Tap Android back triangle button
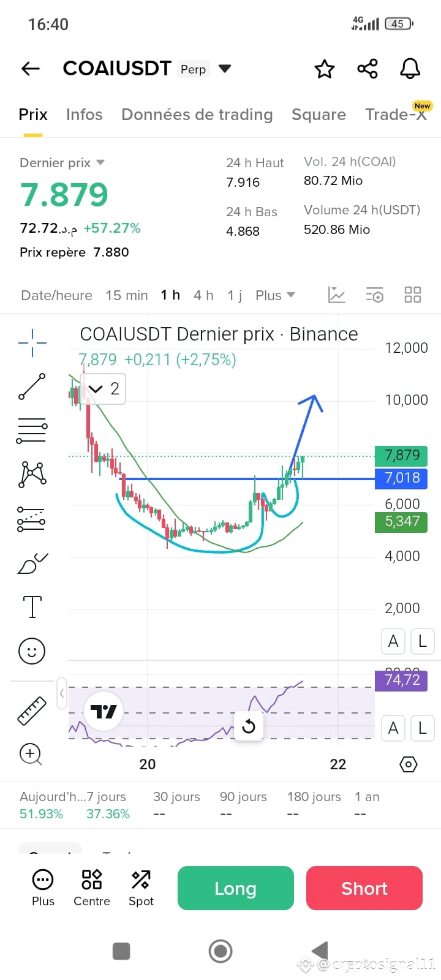This screenshot has width=441, height=980. pos(320,951)
